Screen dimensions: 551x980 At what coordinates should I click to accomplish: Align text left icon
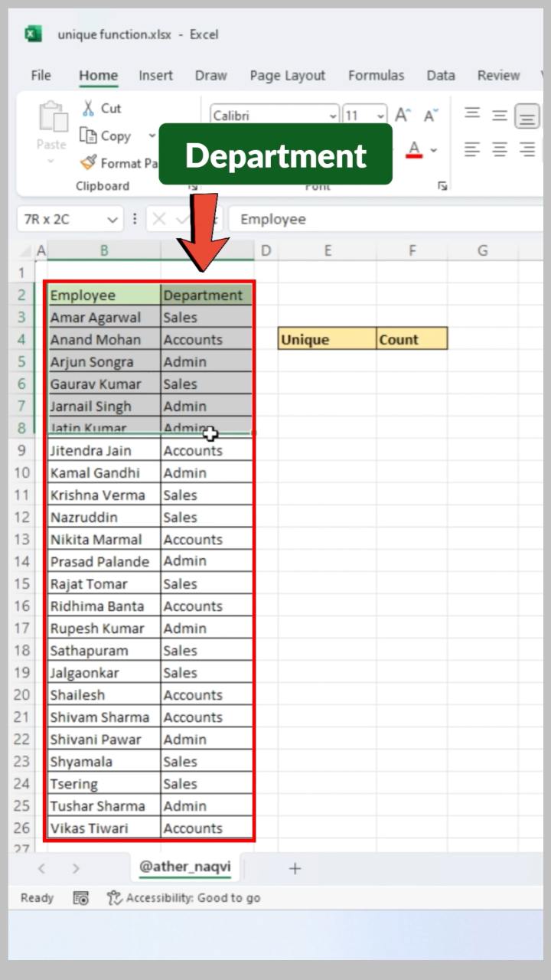click(x=472, y=149)
